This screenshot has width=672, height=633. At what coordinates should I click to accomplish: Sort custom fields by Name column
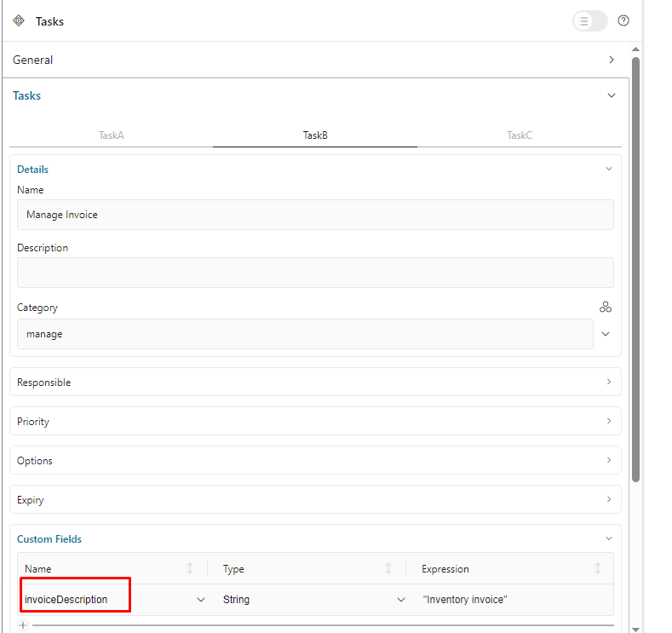click(x=190, y=569)
